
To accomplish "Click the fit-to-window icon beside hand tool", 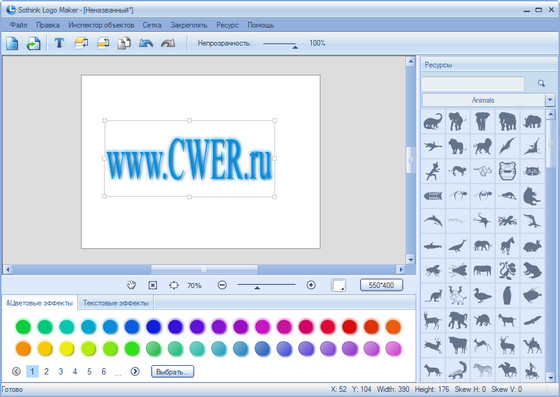I will [x=152, y=285].
